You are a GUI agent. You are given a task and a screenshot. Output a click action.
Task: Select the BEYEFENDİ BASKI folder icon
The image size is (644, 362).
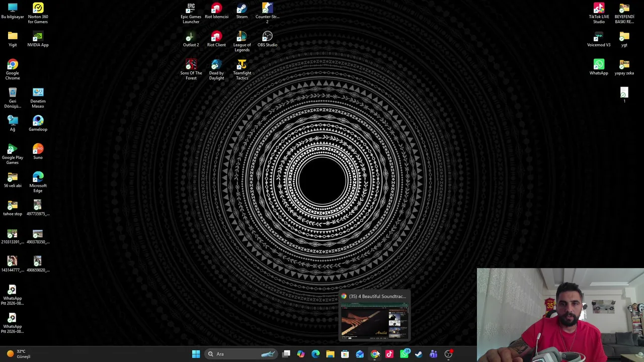(x=624, y=14)
